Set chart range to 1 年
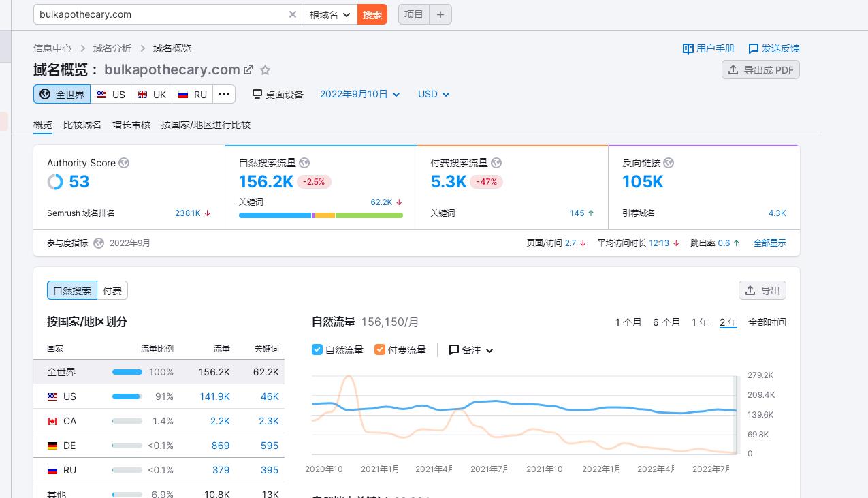The width and height of the screenshot is (868, 498). [700, 322]
